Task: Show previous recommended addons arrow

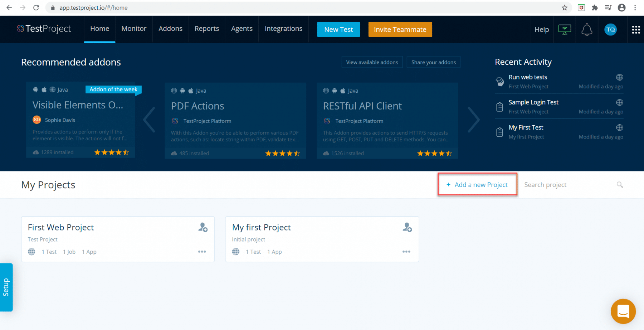Action: pyautogui.click(x=149, y=120)
